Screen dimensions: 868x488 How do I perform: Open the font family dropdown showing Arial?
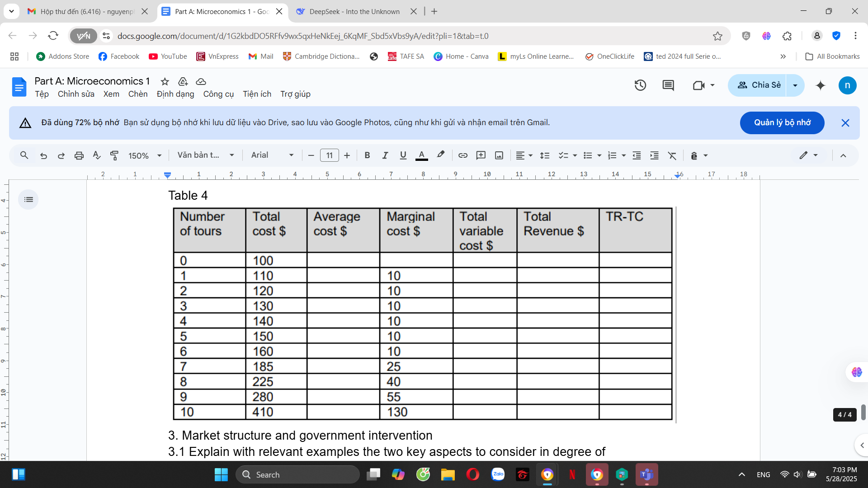(271, 155)
